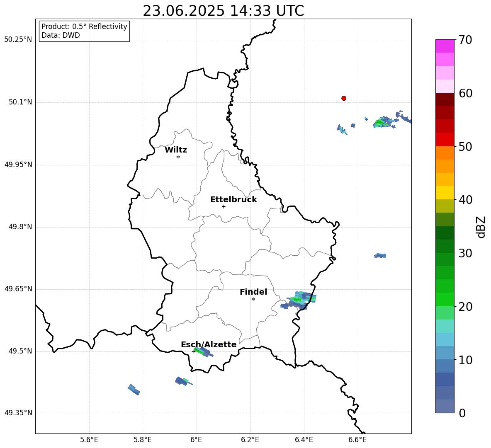This screenshot has width=491, height=448.
Task: Select the Esch/Alzette city label
Action: coord(209,344)
